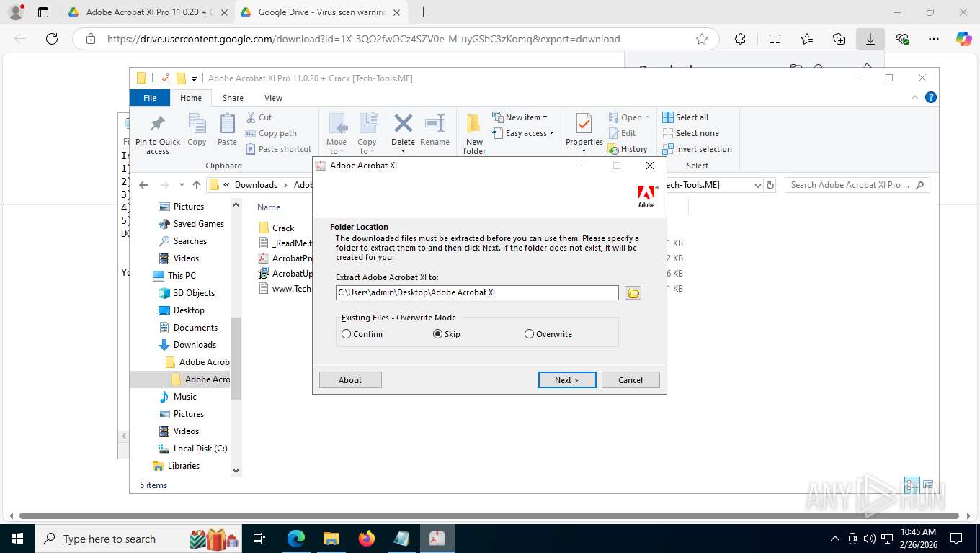Click Edit in the Open group
The image size is (980, 553).
(x=622, y=133)
